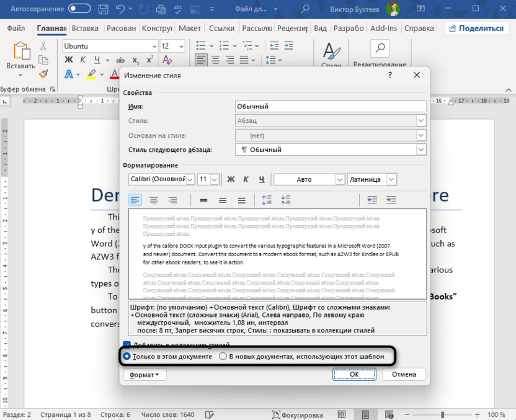
Task: Increase line spacing in the style dialog
Action: click(x=268, y=200)
